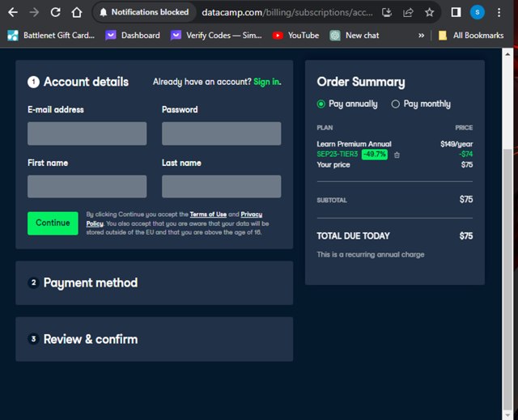This screenshot has height=420, width=518.
Task: Reload the DataCamp billing page
Action: pos(55,13)
